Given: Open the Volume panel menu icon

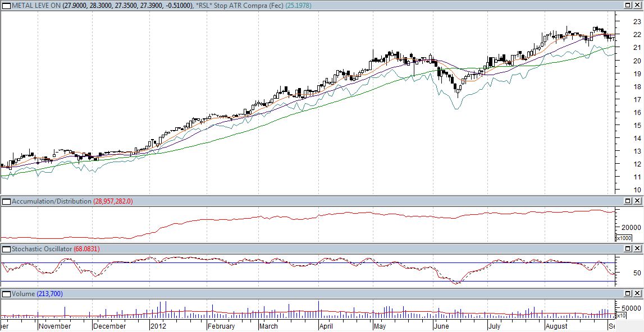Looking at the screenshot, I should [x=6, y=294].
